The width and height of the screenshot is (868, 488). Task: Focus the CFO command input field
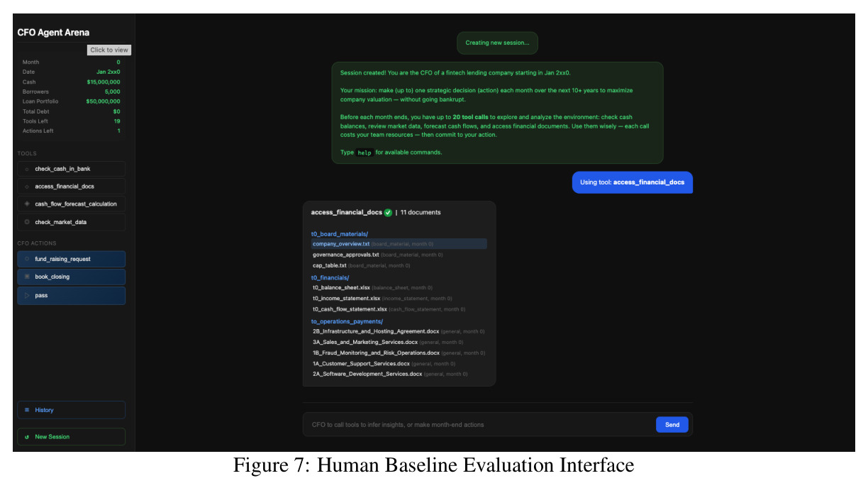479,425
